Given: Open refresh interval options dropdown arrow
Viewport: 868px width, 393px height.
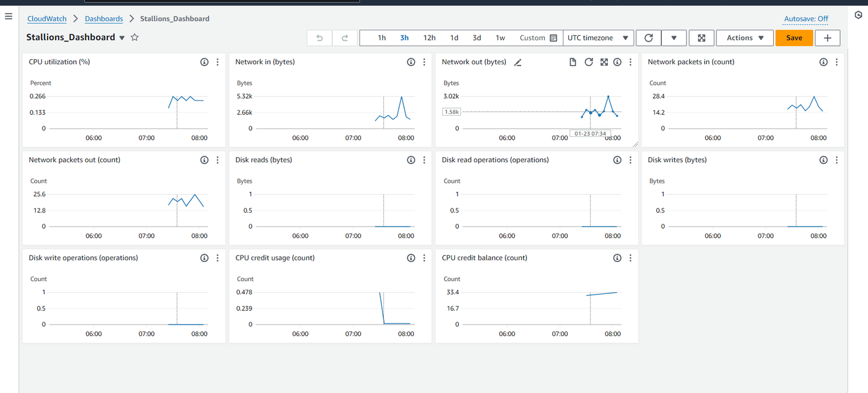Looking at the screenshot, I should 673,38.
